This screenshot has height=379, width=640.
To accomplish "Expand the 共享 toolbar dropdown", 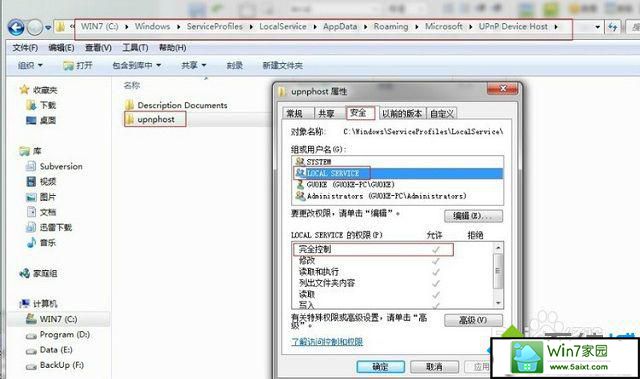I will (x=193, y=65).
